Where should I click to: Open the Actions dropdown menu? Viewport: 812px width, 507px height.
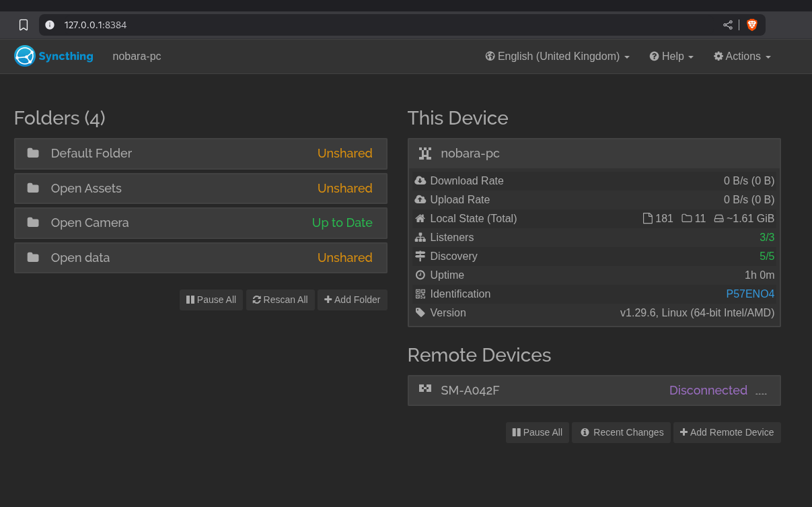[x=742, y=57]
